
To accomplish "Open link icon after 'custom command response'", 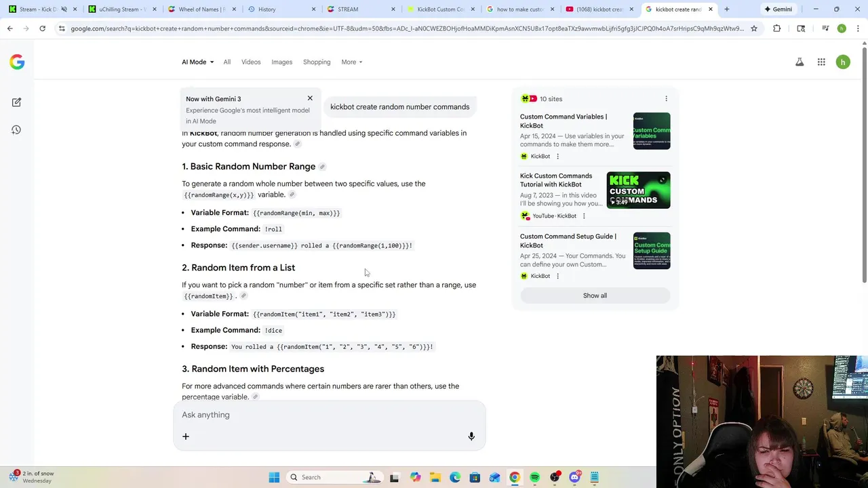I will point(297,144).
